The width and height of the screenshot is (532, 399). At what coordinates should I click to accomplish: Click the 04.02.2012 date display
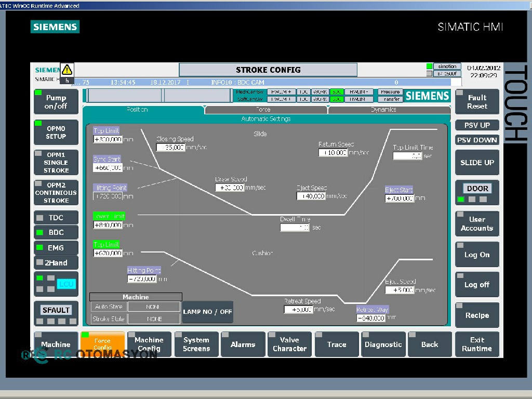click(x=484, y=68)
